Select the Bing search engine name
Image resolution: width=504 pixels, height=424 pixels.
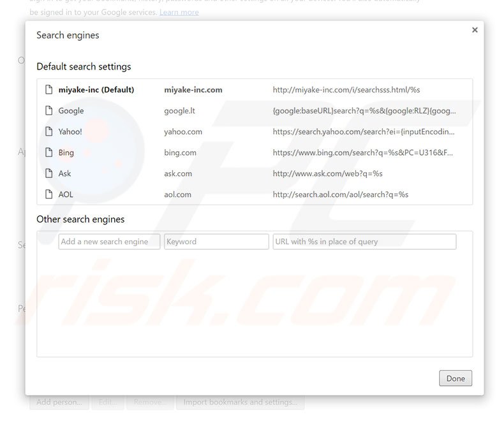coord(66,152)
